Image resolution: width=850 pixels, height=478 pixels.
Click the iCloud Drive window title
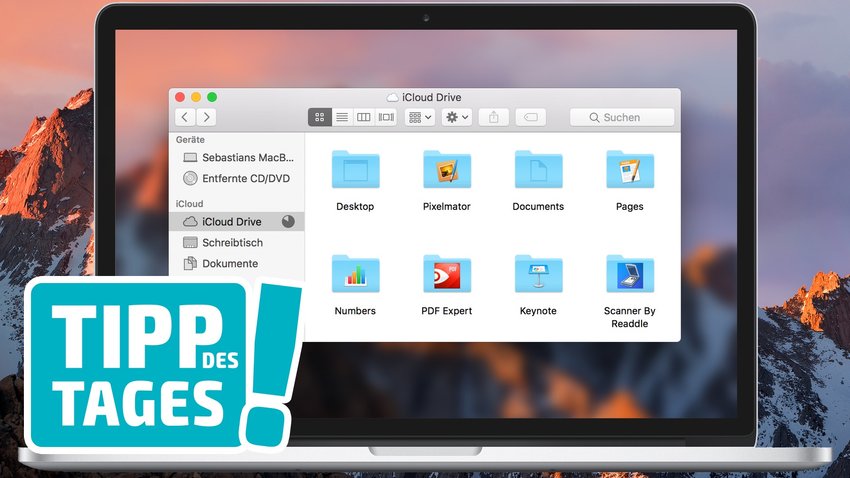coord(424,98)
